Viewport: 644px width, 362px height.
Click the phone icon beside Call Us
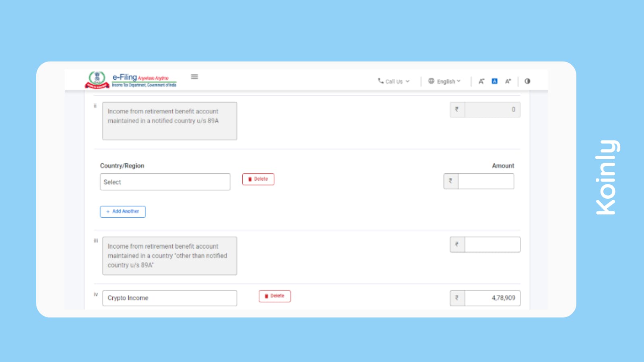click(x=380, y=81)
